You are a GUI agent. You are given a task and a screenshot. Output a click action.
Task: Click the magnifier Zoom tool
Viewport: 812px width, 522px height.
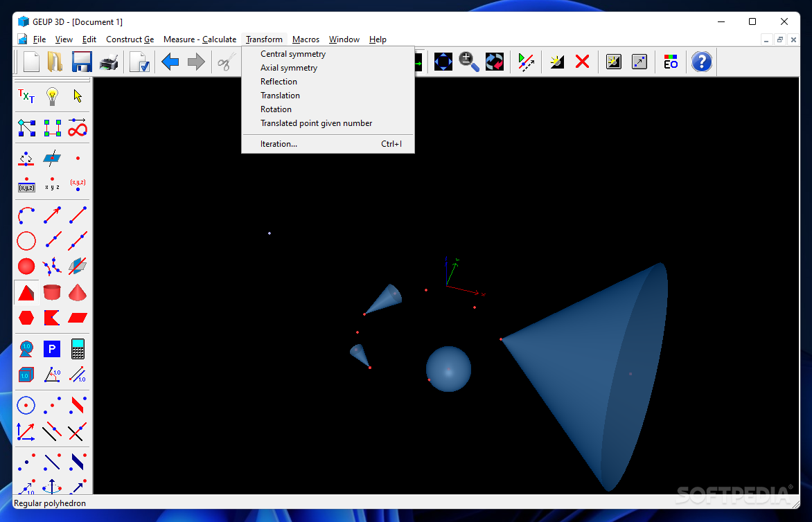coord(468,62)
